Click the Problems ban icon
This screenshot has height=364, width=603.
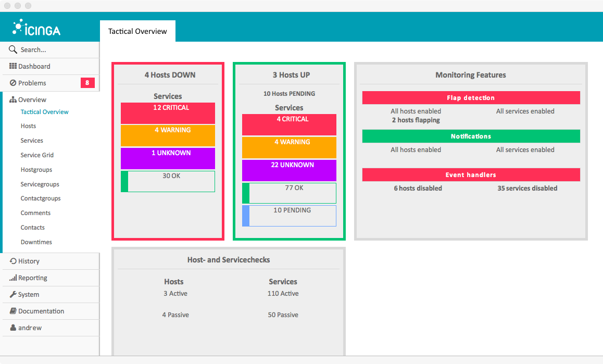click(x=13, y=83)
